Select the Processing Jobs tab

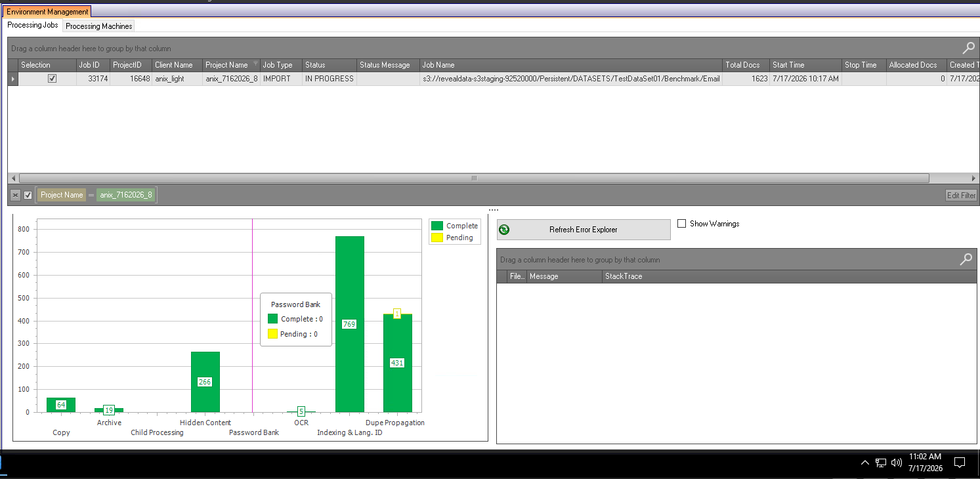point(33,25)
